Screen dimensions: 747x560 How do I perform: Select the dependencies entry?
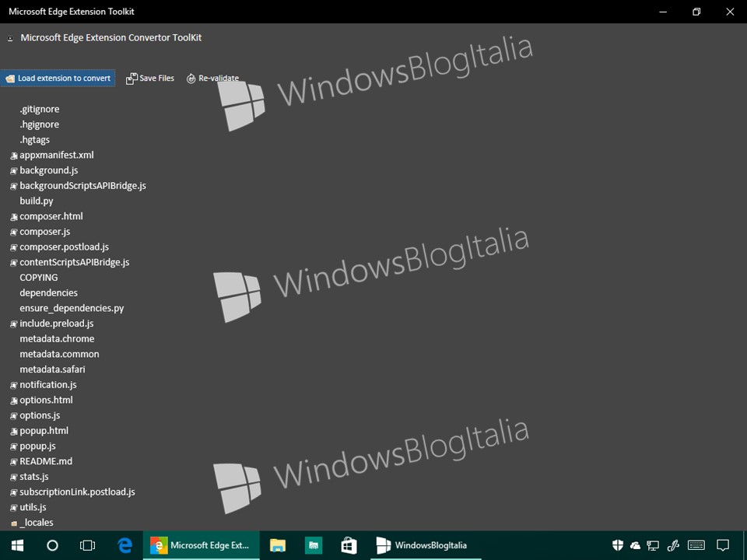coord(48,293)
